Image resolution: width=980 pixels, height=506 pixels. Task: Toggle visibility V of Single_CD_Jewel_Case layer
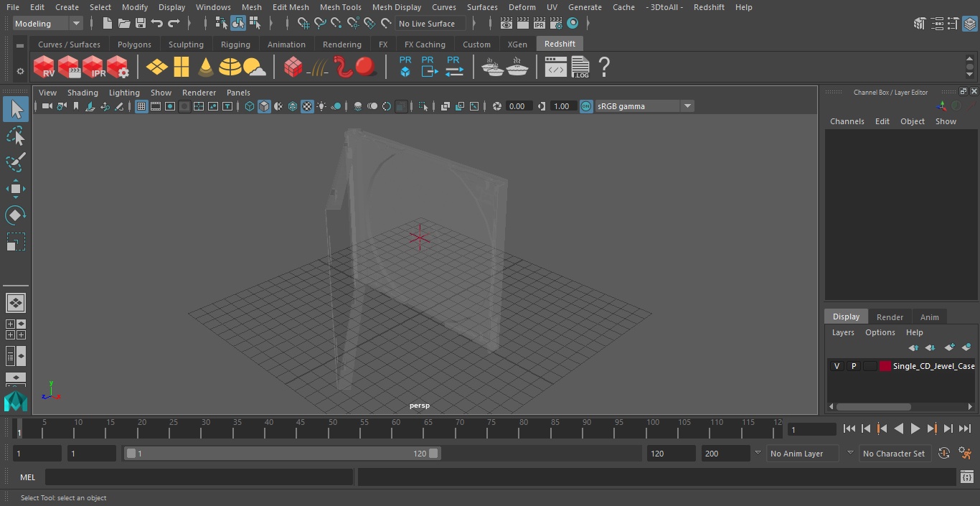[837, 366]
